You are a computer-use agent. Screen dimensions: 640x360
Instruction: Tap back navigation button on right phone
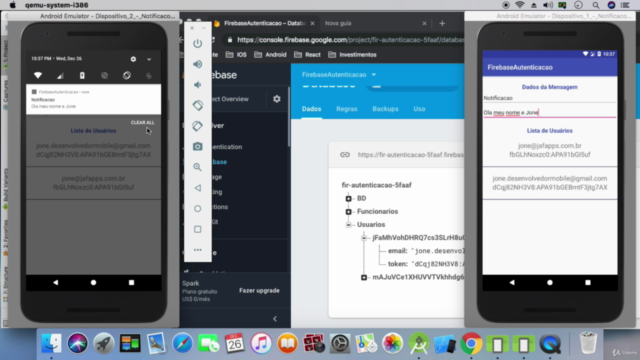tap(512, 282)
